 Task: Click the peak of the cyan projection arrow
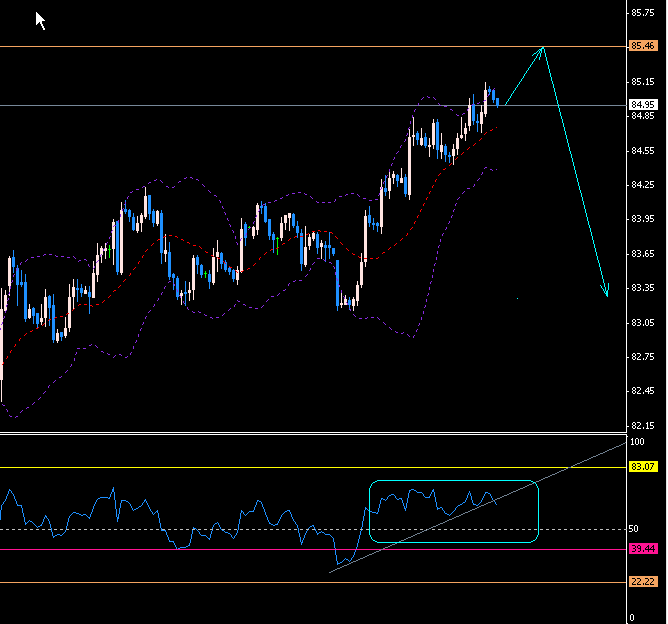[x=543, y=48]
